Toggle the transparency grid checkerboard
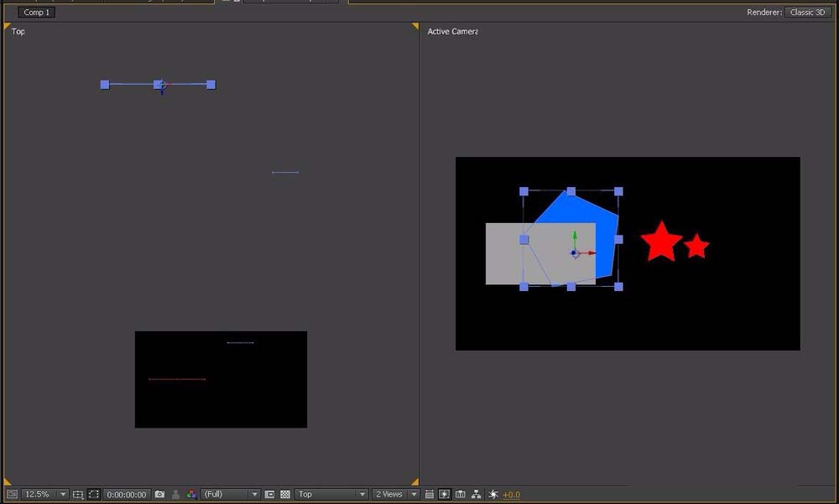 (x=285, y=495)
